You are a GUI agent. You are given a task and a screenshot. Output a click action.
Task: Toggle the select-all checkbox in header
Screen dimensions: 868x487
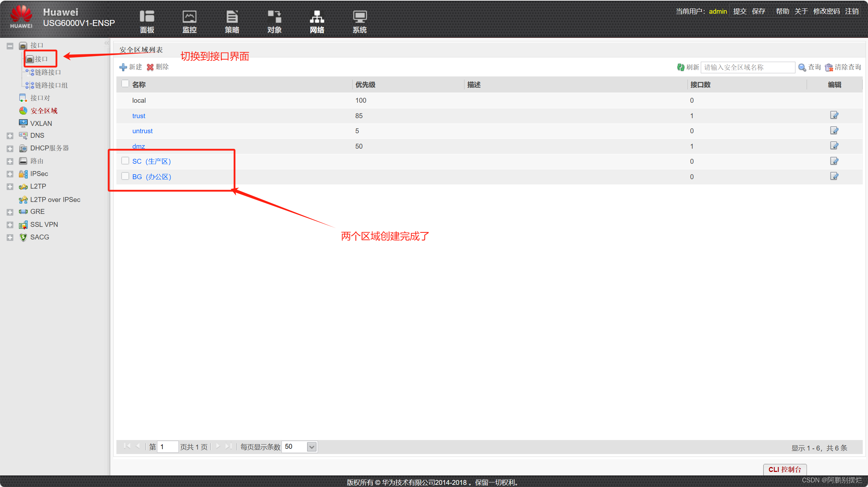pos(125,84)
